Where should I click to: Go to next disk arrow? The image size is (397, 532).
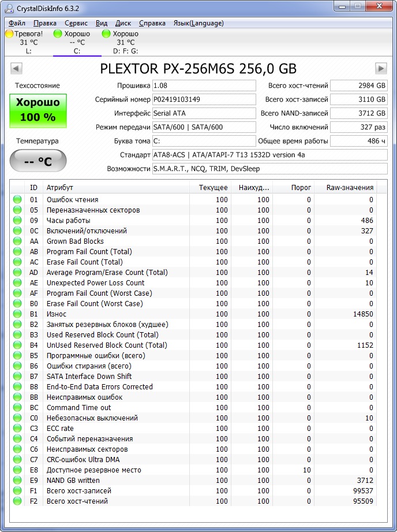[381, 68]
